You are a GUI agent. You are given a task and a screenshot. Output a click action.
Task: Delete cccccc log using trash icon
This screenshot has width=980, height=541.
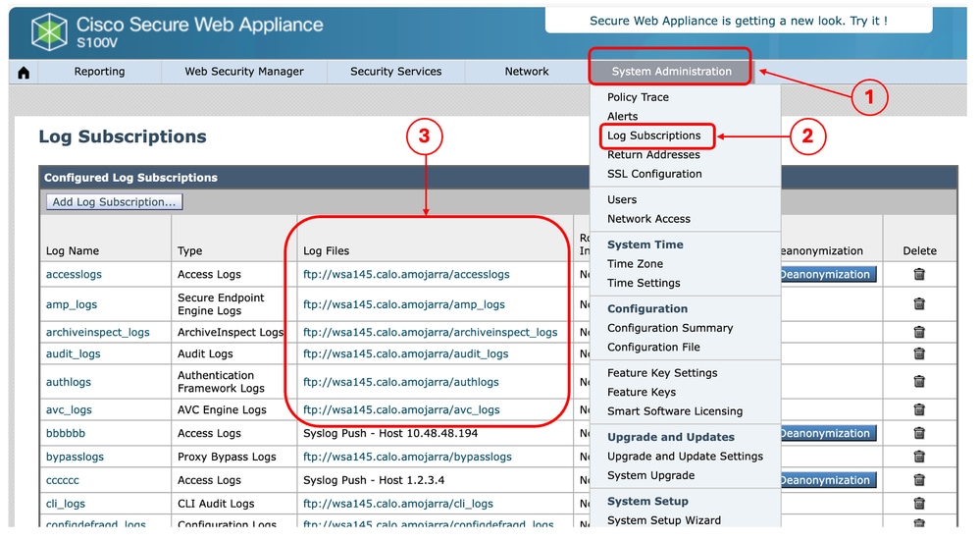919,480
